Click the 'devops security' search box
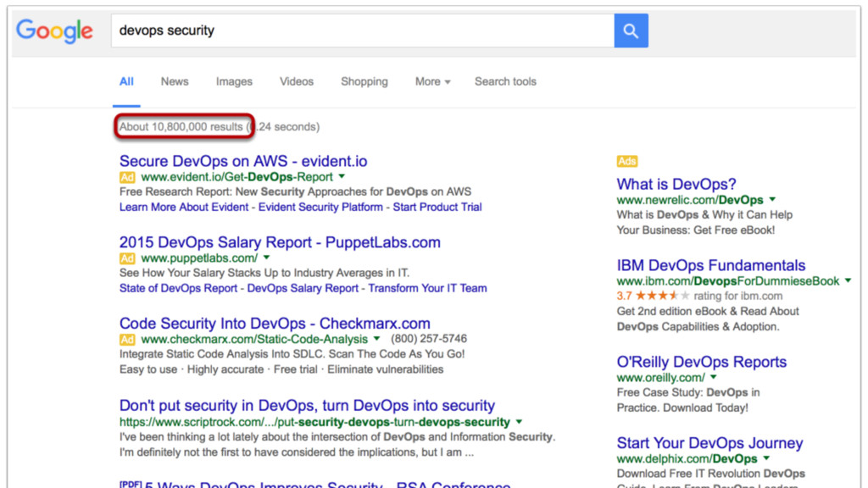 (363, 30)
